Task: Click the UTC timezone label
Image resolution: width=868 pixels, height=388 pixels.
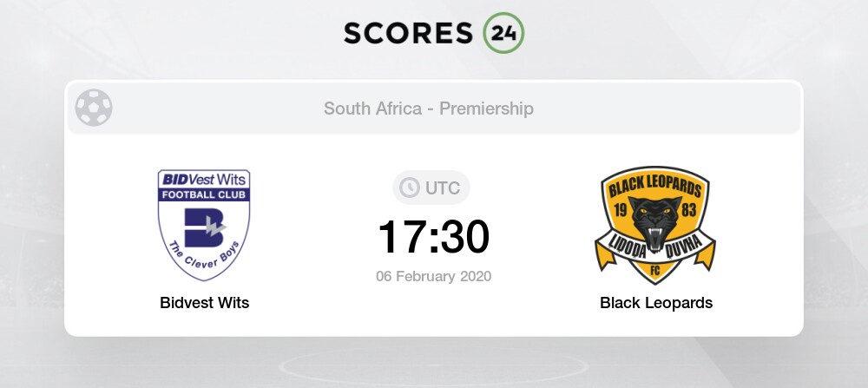Action: (441, 187)
